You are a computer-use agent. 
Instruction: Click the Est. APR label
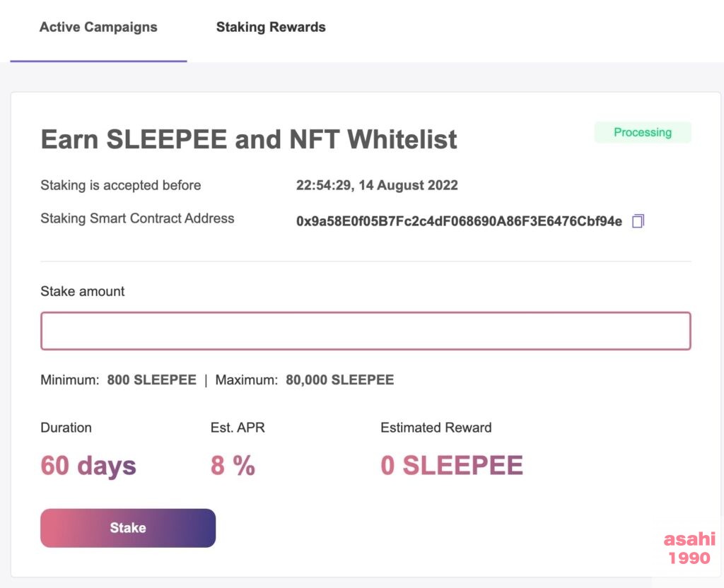coord(238,428)
